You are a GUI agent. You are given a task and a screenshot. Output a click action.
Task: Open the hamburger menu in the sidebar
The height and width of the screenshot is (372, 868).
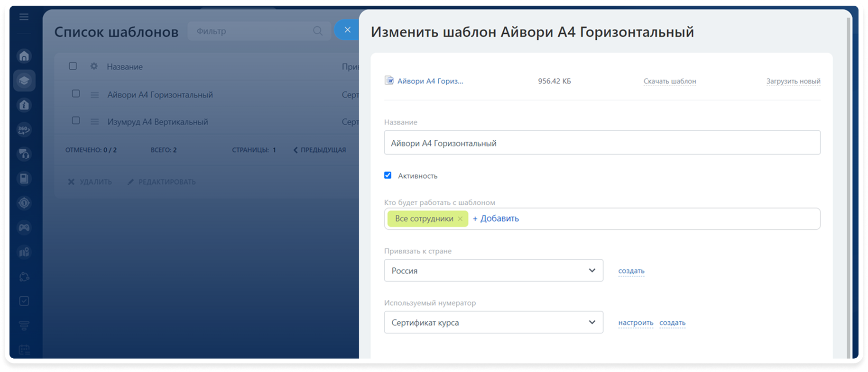pos(24,17)
